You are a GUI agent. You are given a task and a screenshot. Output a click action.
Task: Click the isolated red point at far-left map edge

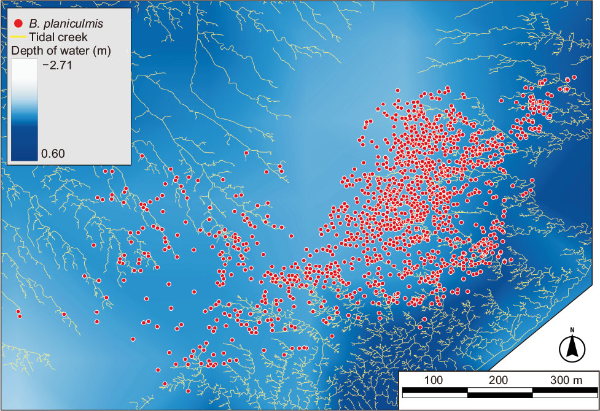[18, 314]
